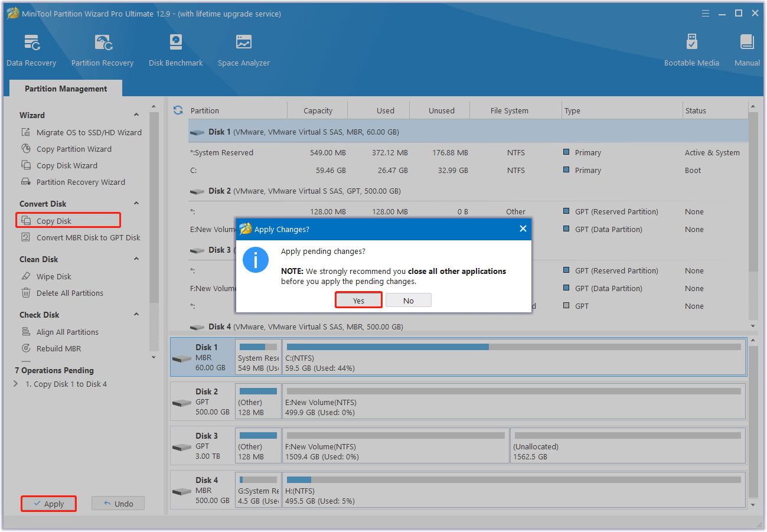Select H:(NTFS) partition bar in Disk 4
767x532 pixels.
point(514,490)
